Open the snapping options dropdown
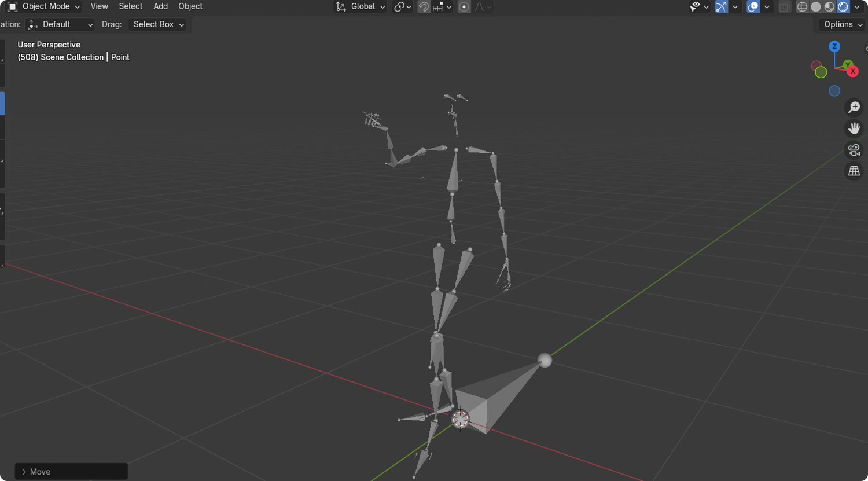 442,7
